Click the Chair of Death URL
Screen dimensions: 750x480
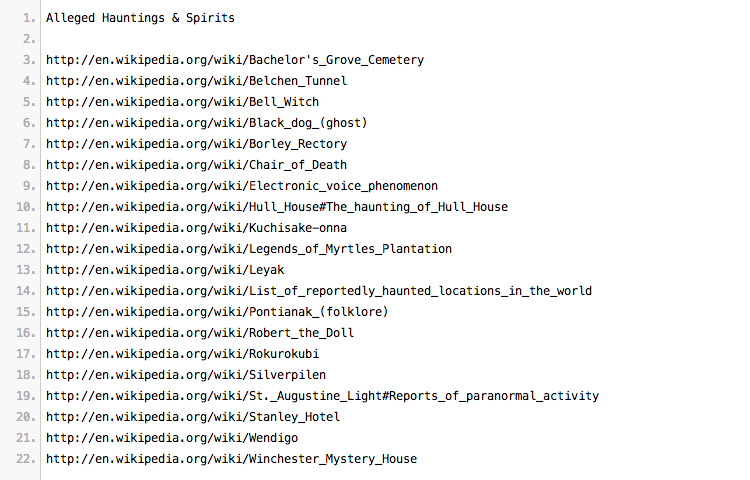click(196, 165)
